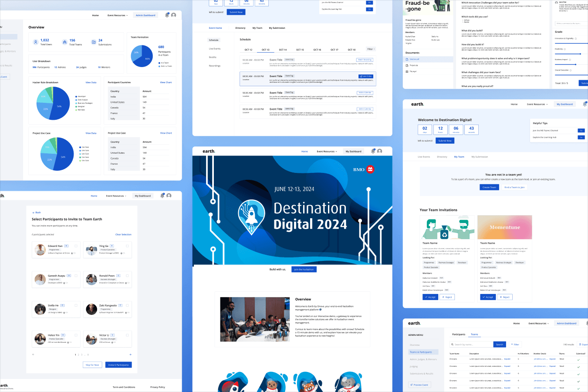Select Zaki Rangwala's invite checkbox
The image size is (588, 392).
127,305
